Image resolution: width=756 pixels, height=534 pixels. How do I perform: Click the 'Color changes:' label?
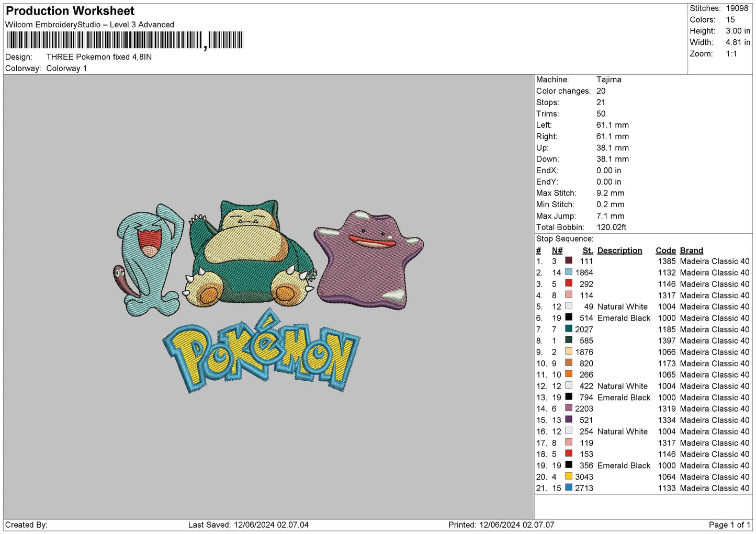[x=563, y=91]
